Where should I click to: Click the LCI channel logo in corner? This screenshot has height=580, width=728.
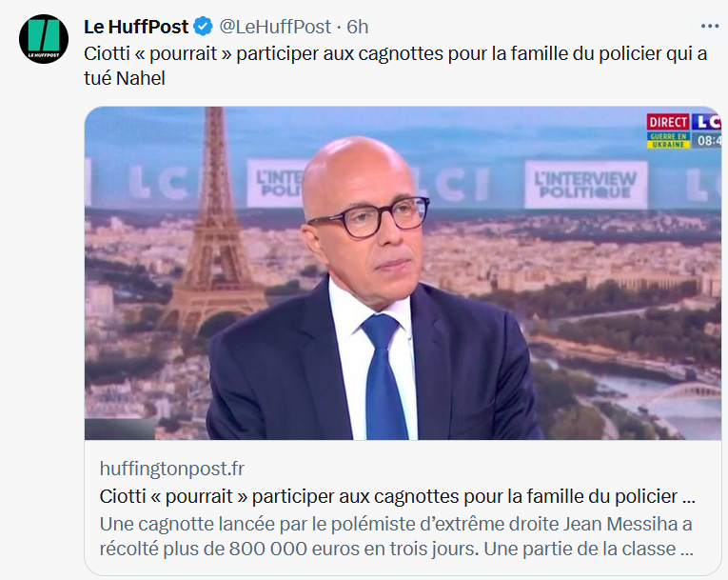pos(706,122)
